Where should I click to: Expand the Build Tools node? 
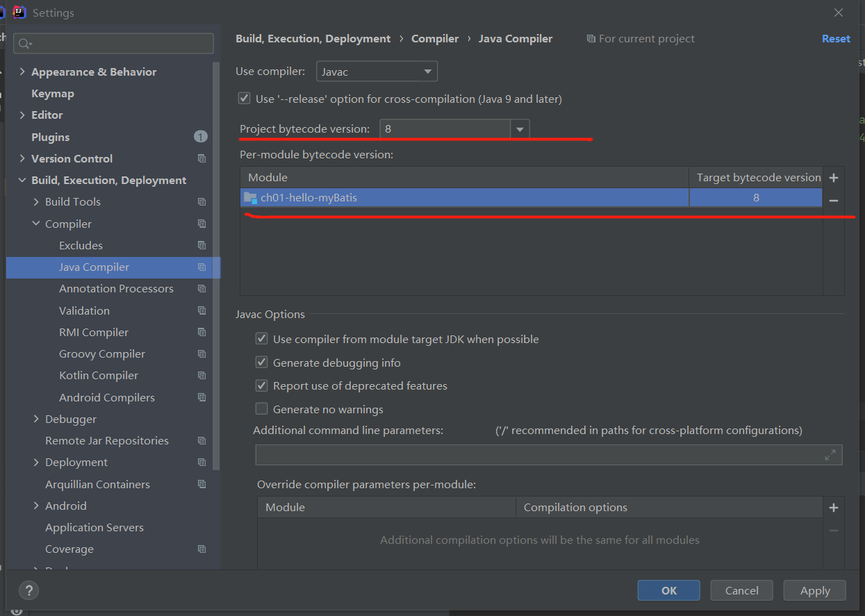coord(36,202)
